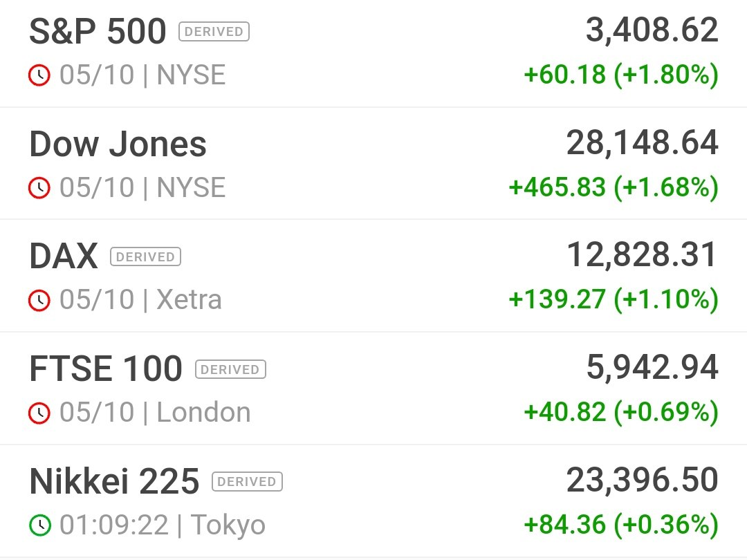
Task: Open the S&P 500 index name
Action: click(98, 31)
